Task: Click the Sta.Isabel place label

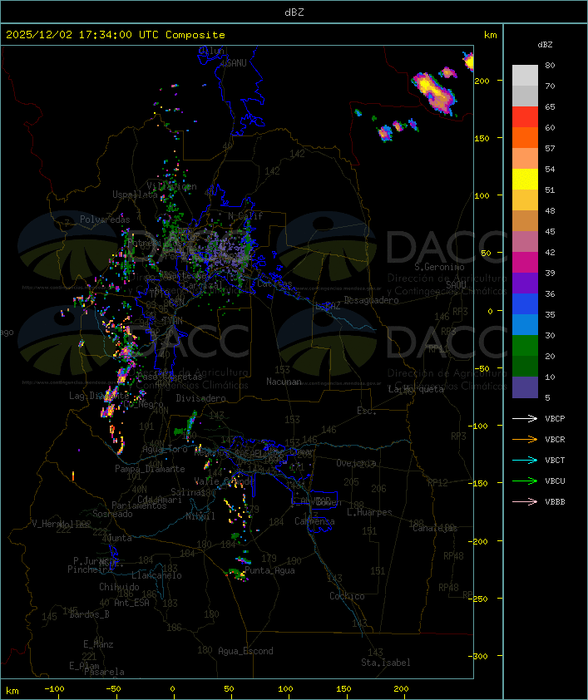Action: coord(386,663)
